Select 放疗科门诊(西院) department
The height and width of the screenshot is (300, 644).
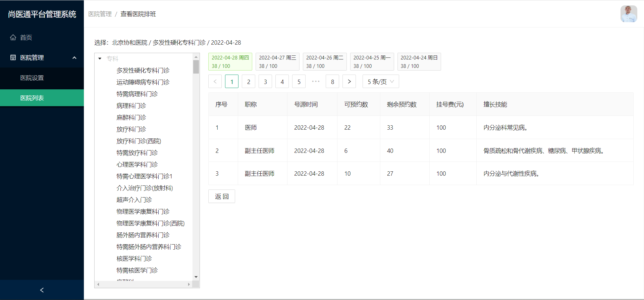pos(139,141)
